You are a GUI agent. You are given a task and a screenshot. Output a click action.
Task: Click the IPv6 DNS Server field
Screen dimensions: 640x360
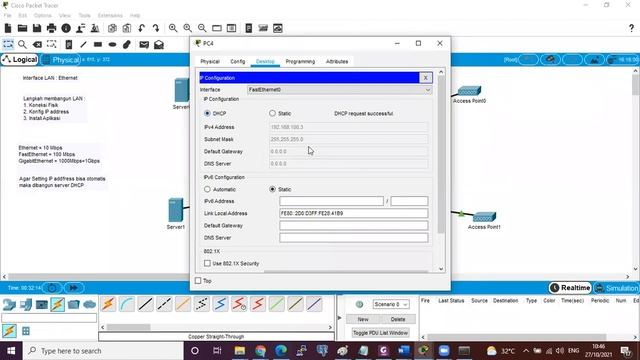(x=353, y=238)
